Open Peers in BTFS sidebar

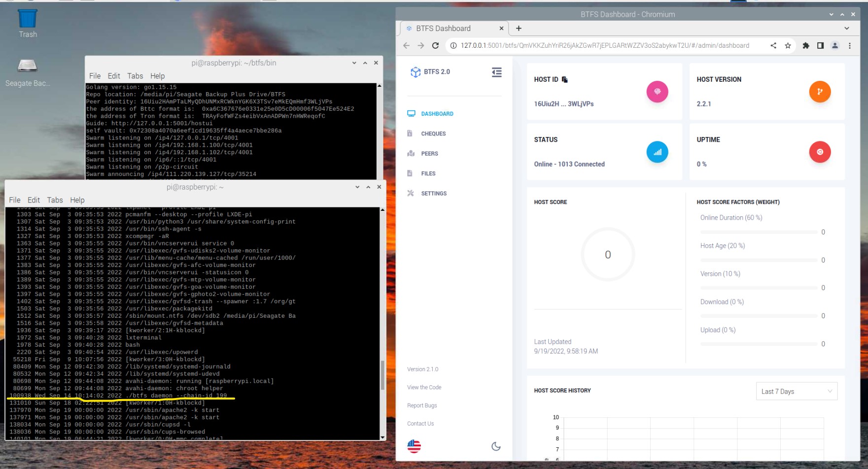[423, 154]
